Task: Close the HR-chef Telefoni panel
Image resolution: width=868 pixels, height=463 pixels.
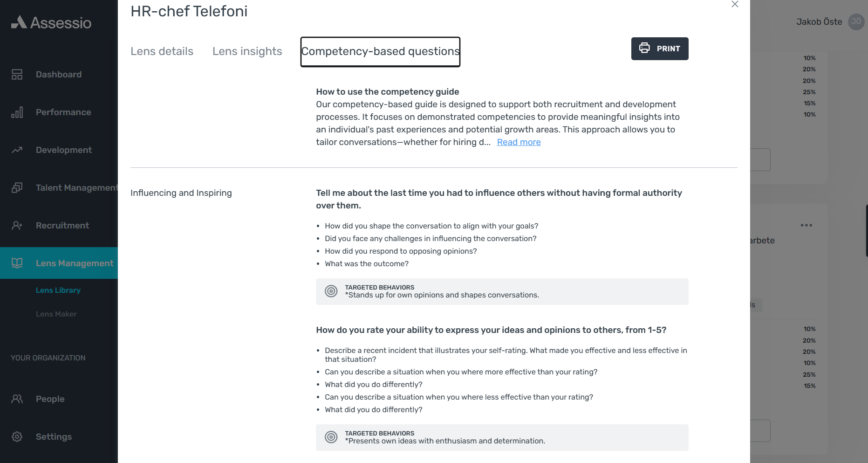Action: [x=735, y=4]
